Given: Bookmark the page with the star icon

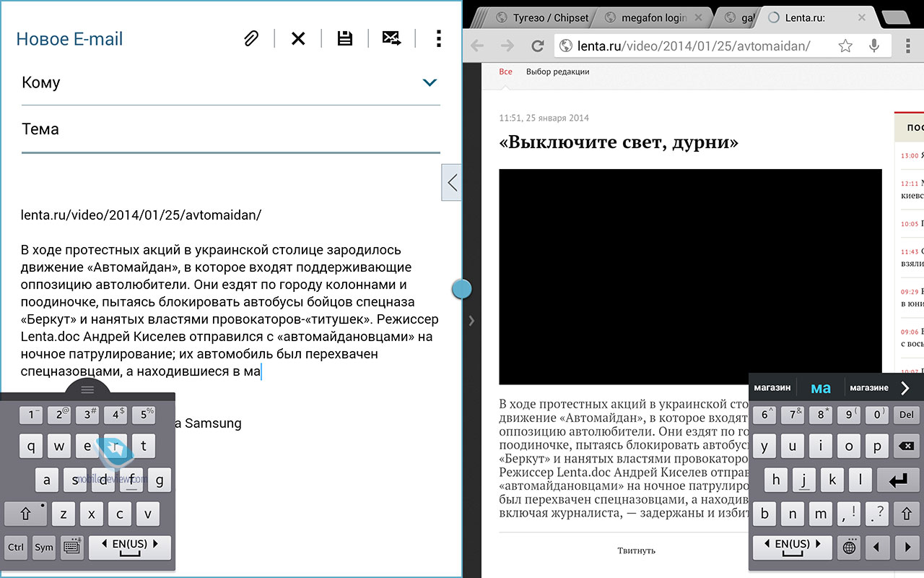Looking at the screenshot, I should (845, 46).
